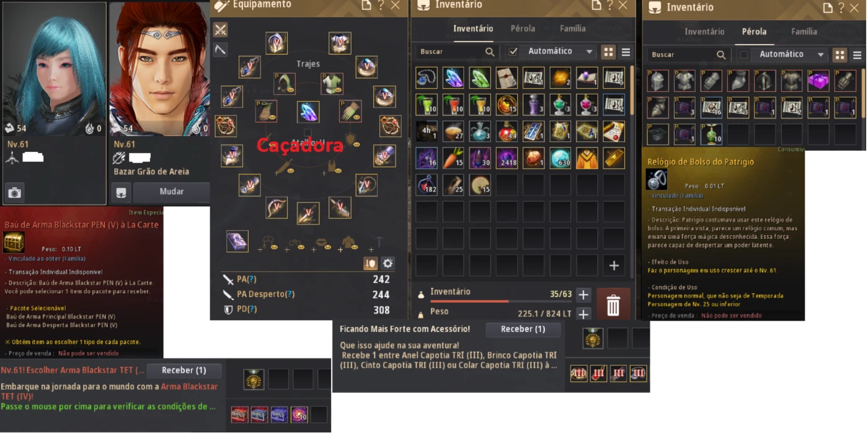The width and height of the screenshot is (868, 433).
Task: Click the Mudar button
Action: (x=172, y=192)
